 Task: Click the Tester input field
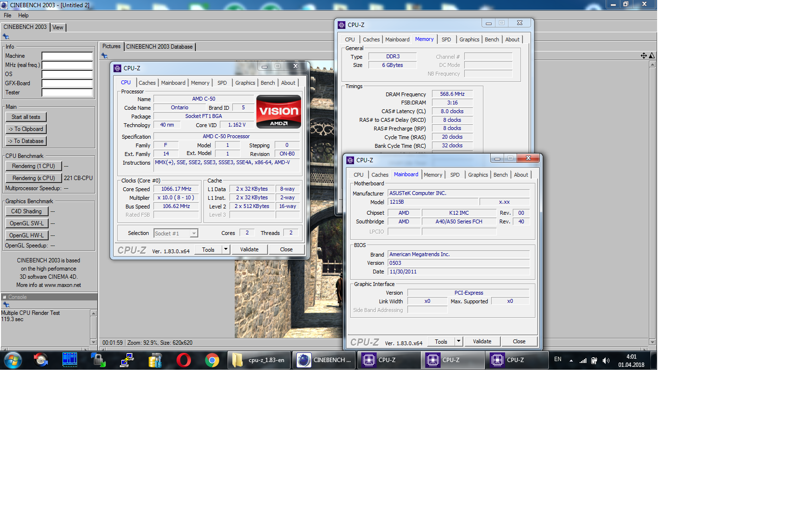pos(67,92)
